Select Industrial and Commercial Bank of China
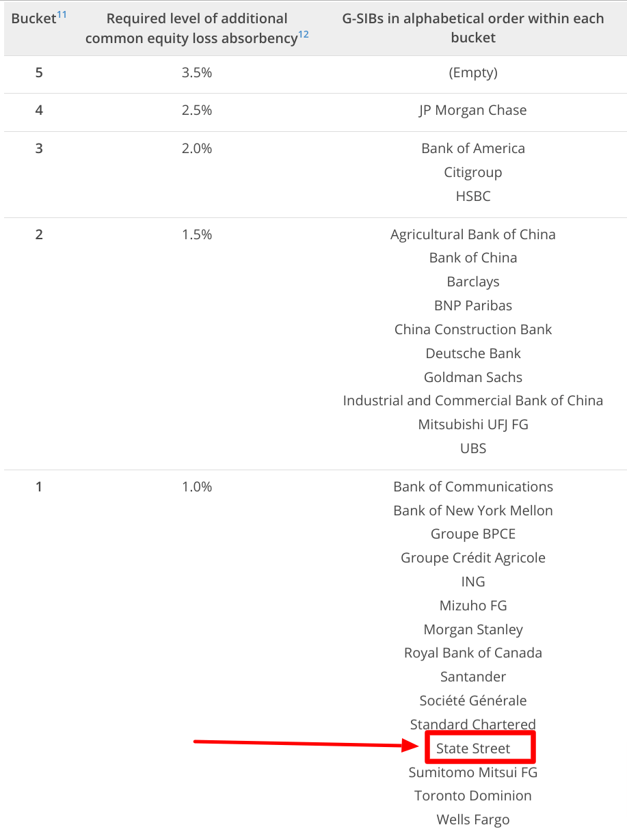627x840 pixels. 473,401
